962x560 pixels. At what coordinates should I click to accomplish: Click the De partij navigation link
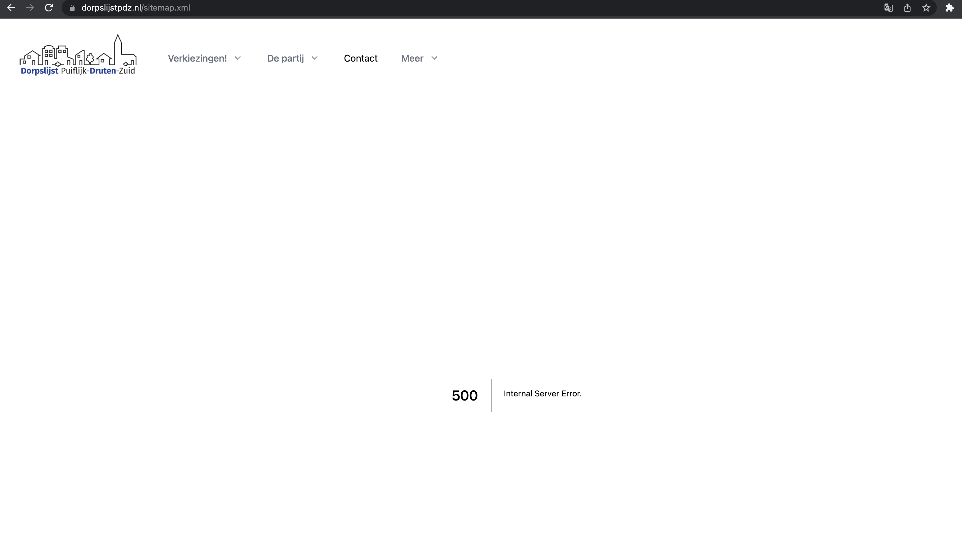285,58
